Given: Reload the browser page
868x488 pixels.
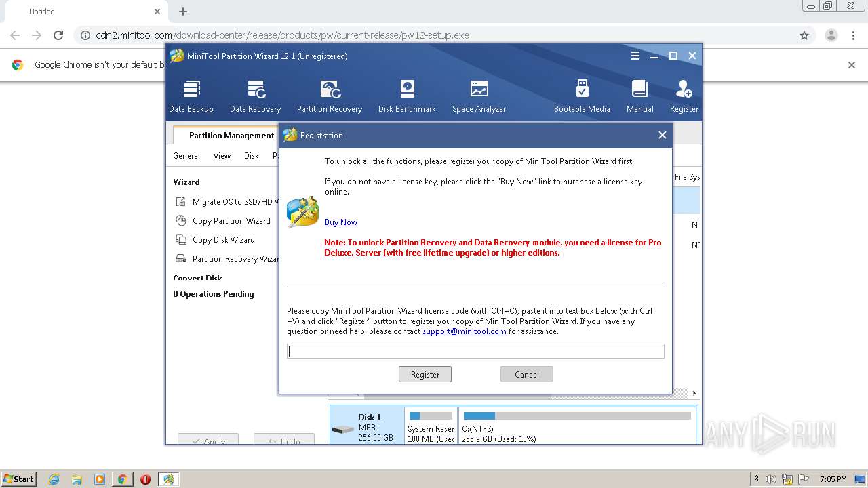Looking at the screenshot, I should (58, 35).
